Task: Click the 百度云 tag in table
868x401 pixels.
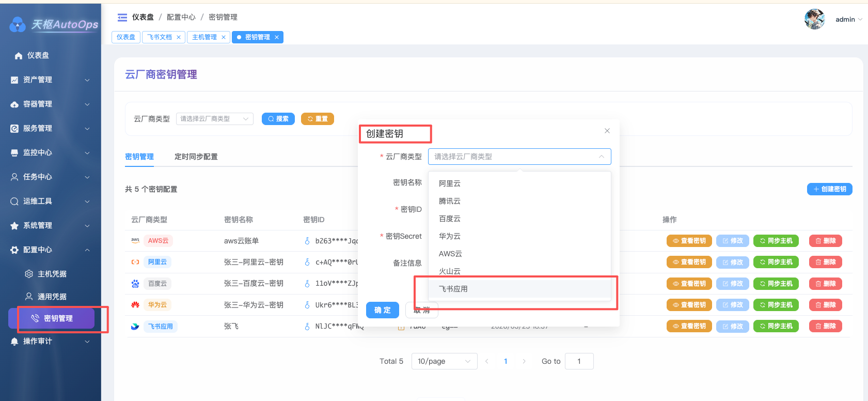Action: click(x=157, y=284)
